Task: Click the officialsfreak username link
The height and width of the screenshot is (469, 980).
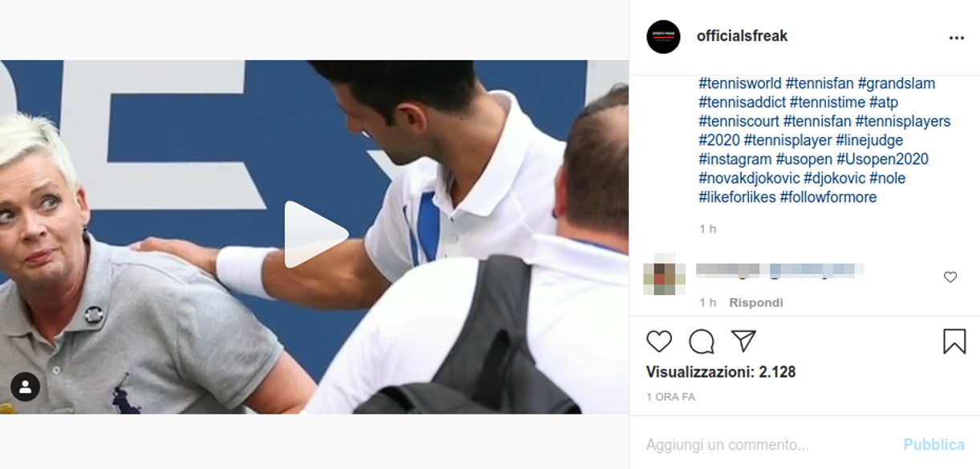Action: pos(742,36)
